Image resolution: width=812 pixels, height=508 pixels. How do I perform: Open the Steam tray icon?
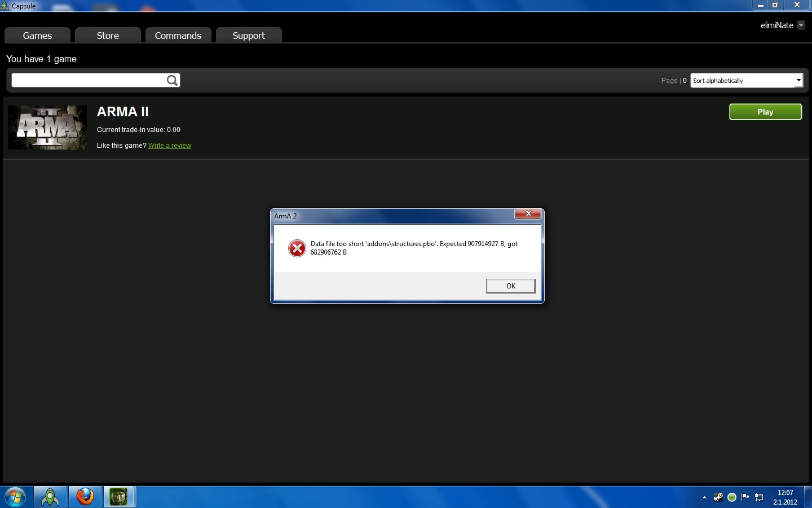718,497
